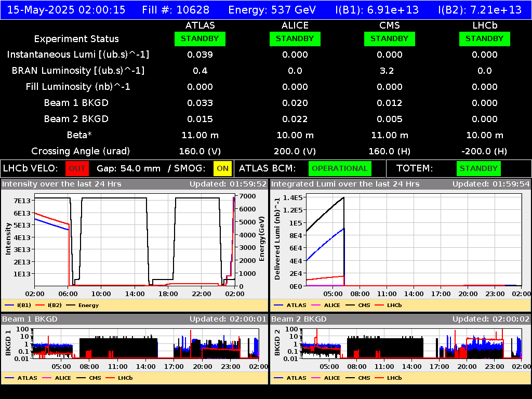This screenshot has height=399, width=532.
Task: Click ALICE legend entry in Integrated Lumi chart
Action: click(x=326, y=305)
